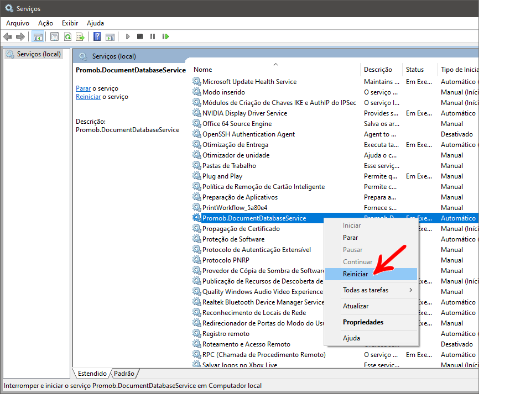Expand the Todas as tarefas submenu

(x=371, y=290)
